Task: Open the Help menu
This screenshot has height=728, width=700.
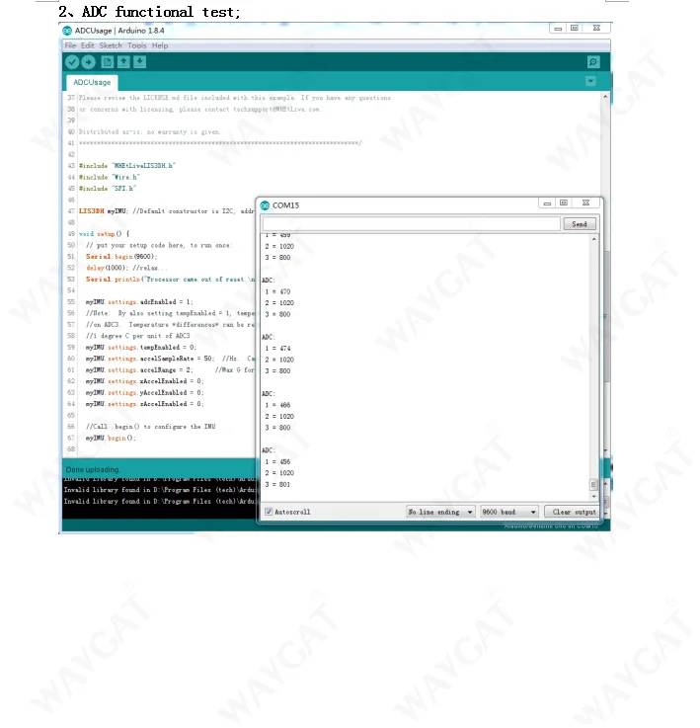Action: [x=160, y=45]
